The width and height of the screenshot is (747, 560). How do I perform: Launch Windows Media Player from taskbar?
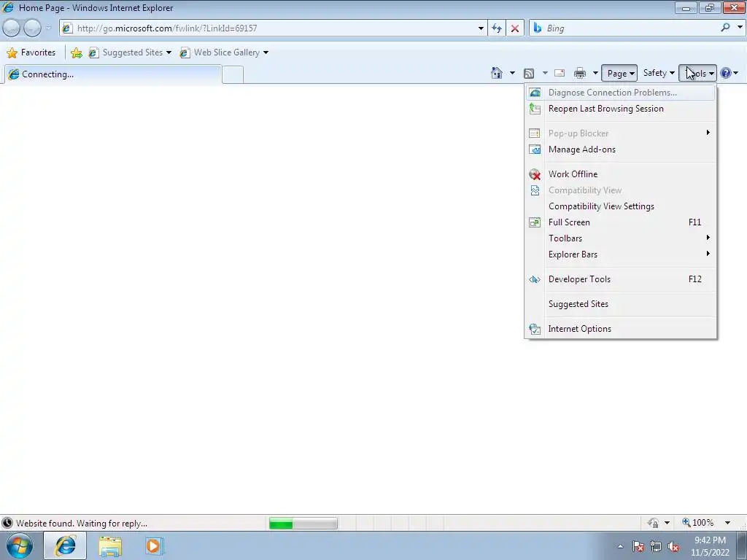point(154,545)
